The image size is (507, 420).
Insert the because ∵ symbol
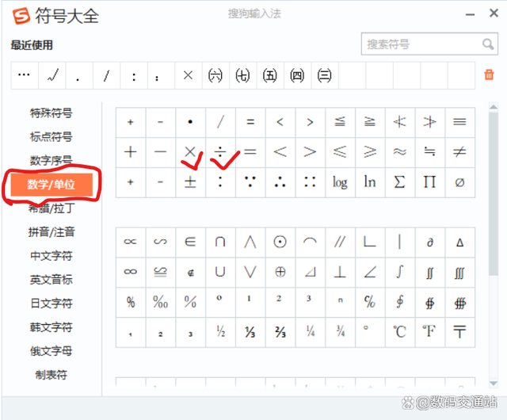click(x=250, y=181)
